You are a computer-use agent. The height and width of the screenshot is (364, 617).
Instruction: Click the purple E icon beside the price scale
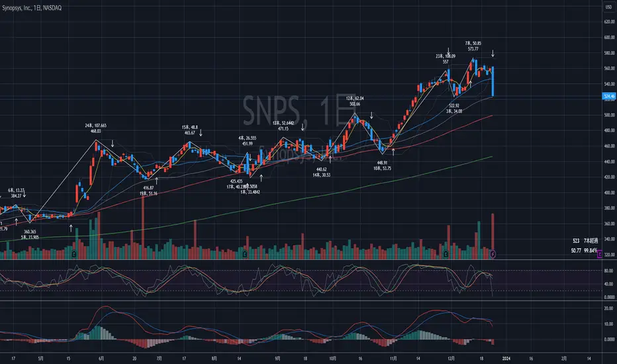click(599, 255)
